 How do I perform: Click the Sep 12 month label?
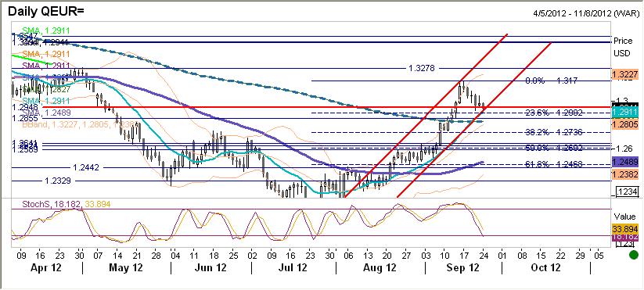(464, 268)
